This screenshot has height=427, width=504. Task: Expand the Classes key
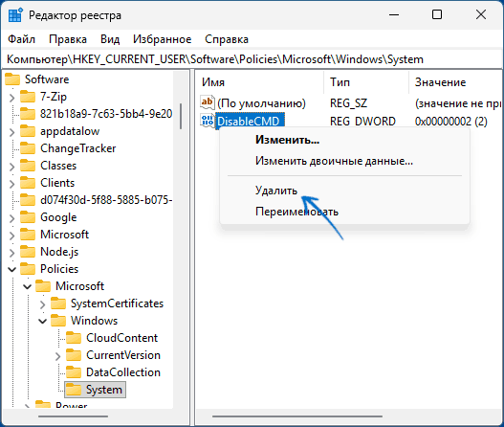pyautogui.click(x=11, y=166)
